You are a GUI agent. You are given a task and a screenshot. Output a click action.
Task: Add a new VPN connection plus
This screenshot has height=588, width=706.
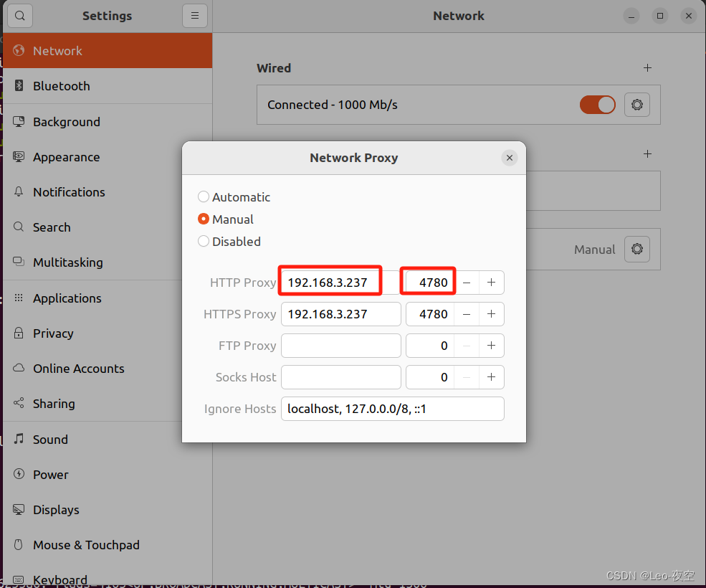pyautogui.click(x=647, y=153)
